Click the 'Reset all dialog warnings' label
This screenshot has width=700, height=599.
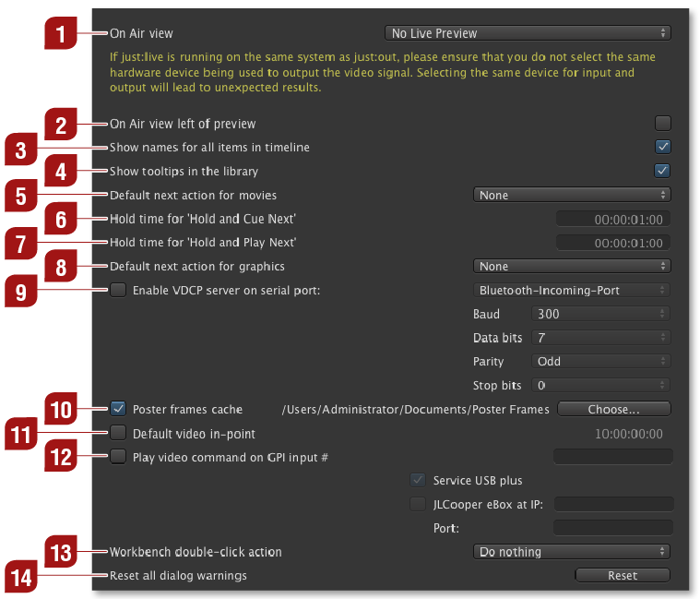pos(178,576)
